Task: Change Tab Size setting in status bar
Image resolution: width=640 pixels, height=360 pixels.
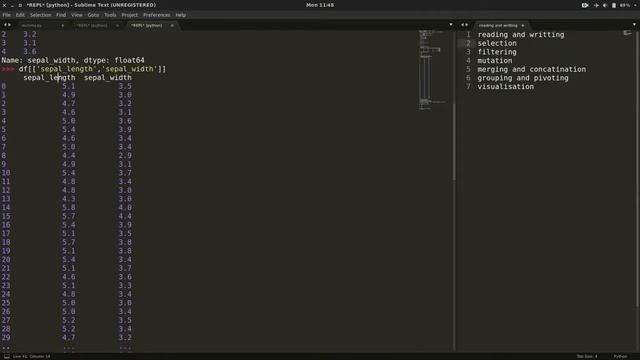Action: (587, 356)
